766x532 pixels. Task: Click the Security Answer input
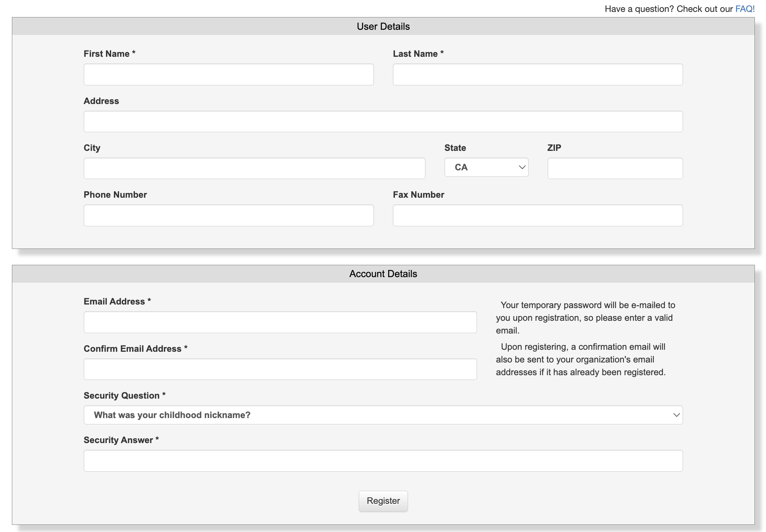[x=383, y=461]
